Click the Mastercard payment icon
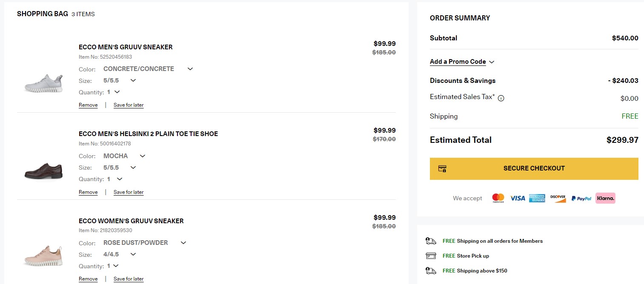The width and height of the screenshot is (644, 284). click(x=498, y=198)
